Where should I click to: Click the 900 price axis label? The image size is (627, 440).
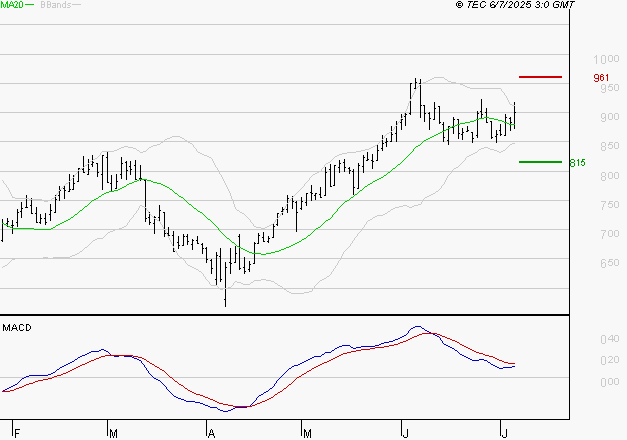[x=610, y=117]
